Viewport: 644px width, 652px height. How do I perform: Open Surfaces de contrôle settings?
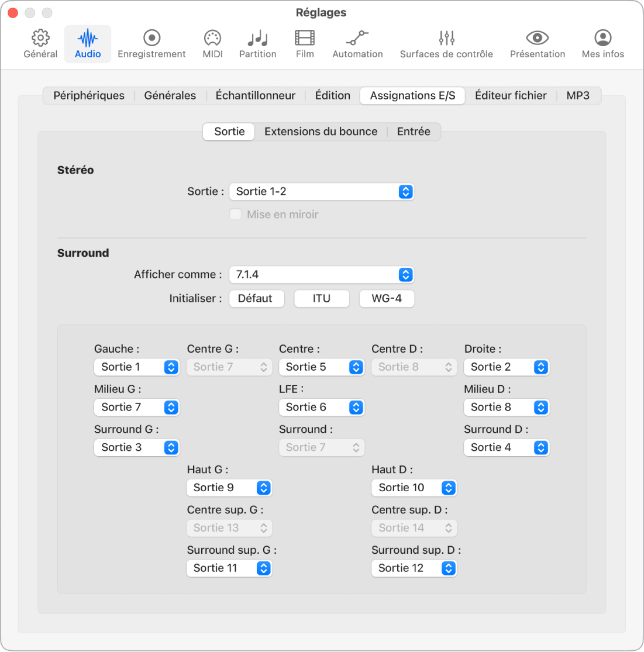point(446,43)
